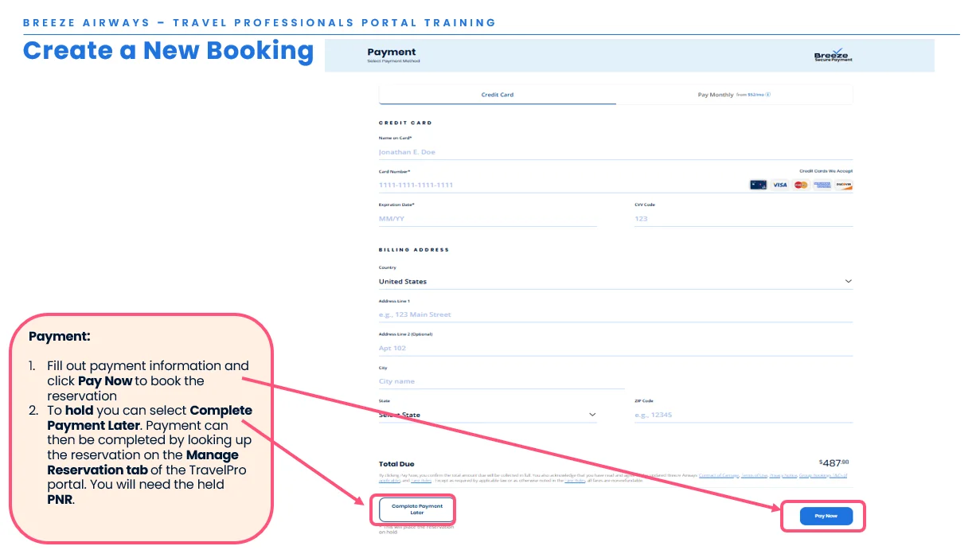Click the CVV Code field
Image resolution: width=980 pixels, height=550 pixels.
coord(744,218)
